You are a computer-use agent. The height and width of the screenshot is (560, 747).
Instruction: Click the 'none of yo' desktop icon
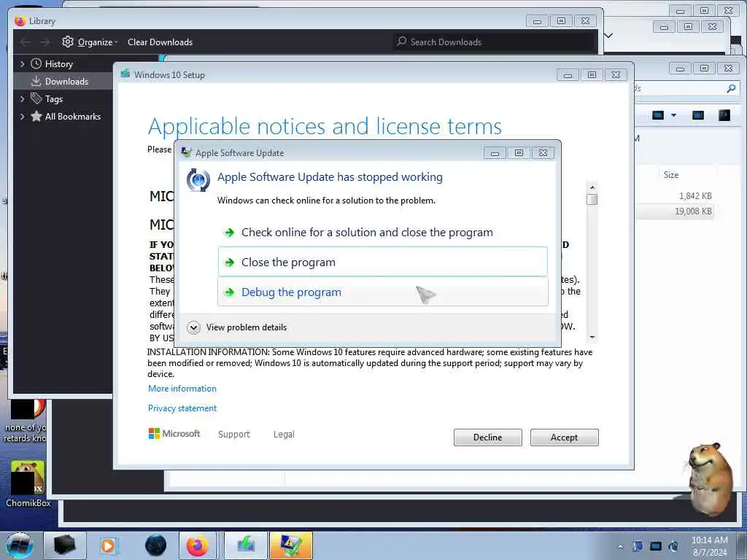tap(26, 422)
